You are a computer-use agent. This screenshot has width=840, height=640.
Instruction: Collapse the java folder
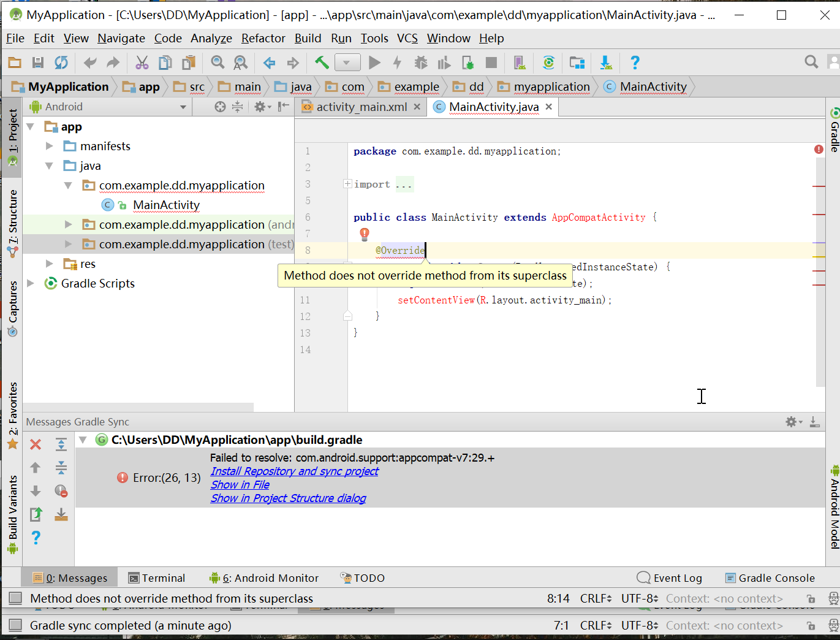(x=50, y=166)
